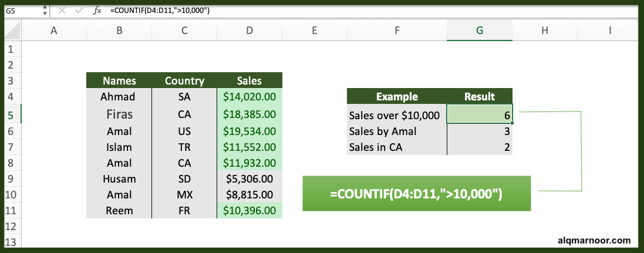
Task: Click the green COUNTIF formula box
Action: [417, 193]
